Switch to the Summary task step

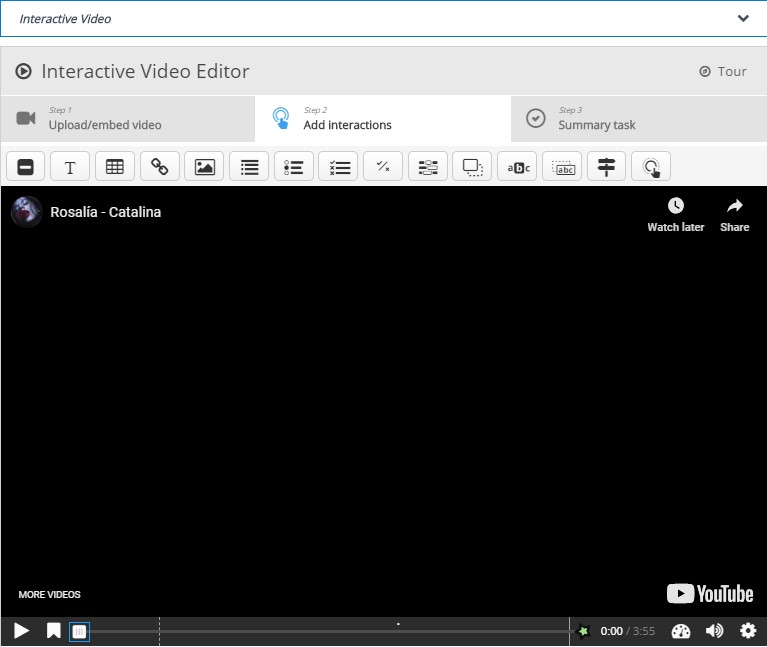pyautogui.click(x=638, y=118)
